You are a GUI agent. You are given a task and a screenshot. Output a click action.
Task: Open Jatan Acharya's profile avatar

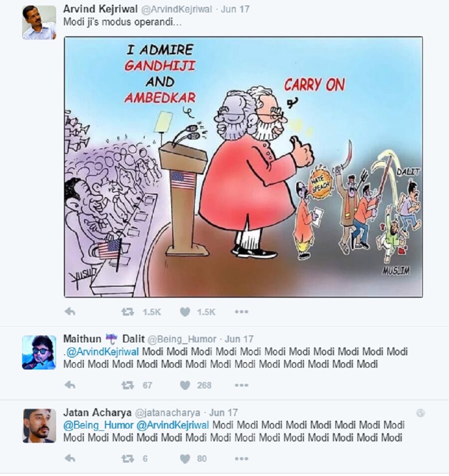[x=39, y=426]
